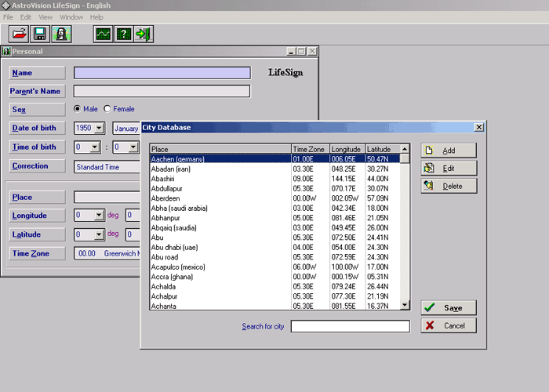Select the Abu road row

[x=274, y=257]
